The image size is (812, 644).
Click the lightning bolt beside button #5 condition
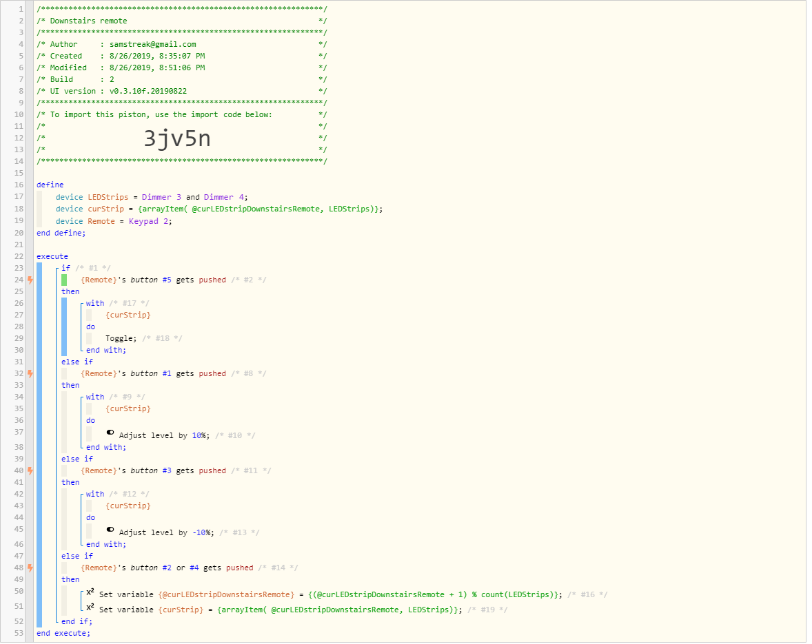pos(30,280)
